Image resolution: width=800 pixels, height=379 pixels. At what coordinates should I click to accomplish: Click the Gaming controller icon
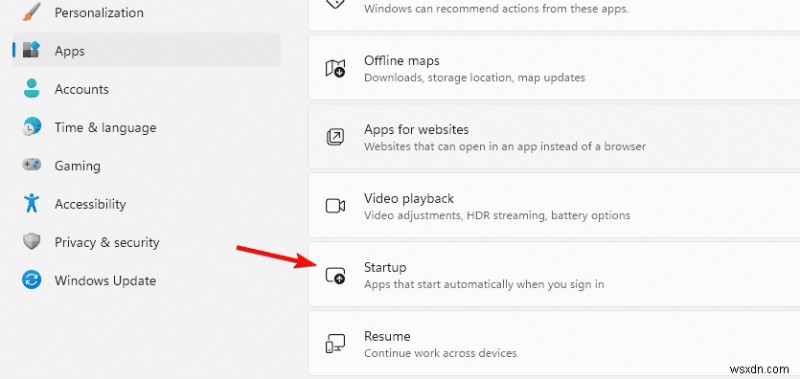coord(32,165)
